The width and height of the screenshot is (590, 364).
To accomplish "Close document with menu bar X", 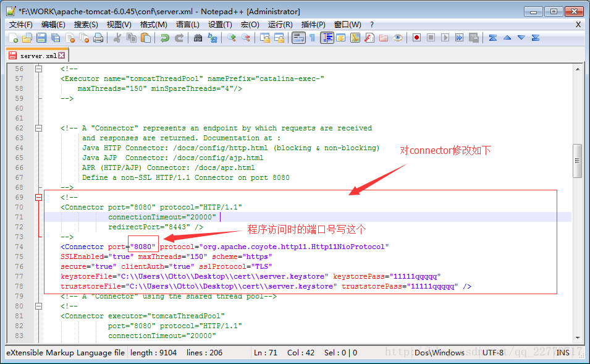I will (578, 25).
